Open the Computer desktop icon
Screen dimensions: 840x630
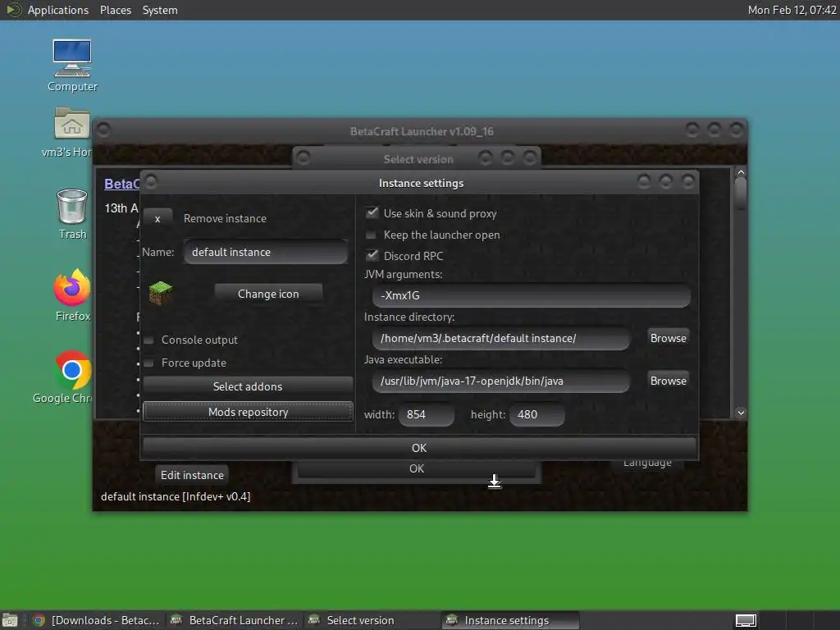pos(72,65)
